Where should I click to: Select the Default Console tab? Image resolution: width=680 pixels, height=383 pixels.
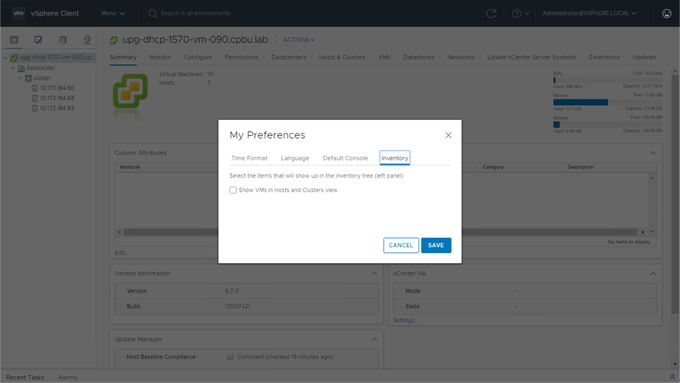[x=345, y=158]
